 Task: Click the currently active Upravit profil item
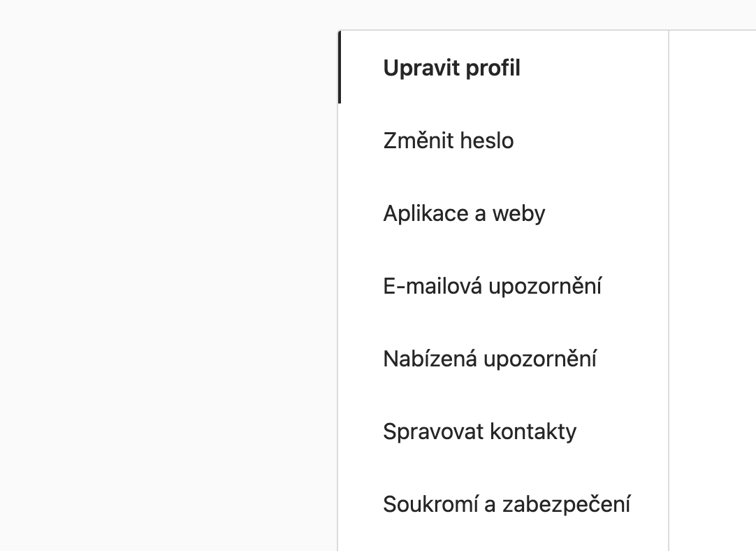click(x=451, y=69)
